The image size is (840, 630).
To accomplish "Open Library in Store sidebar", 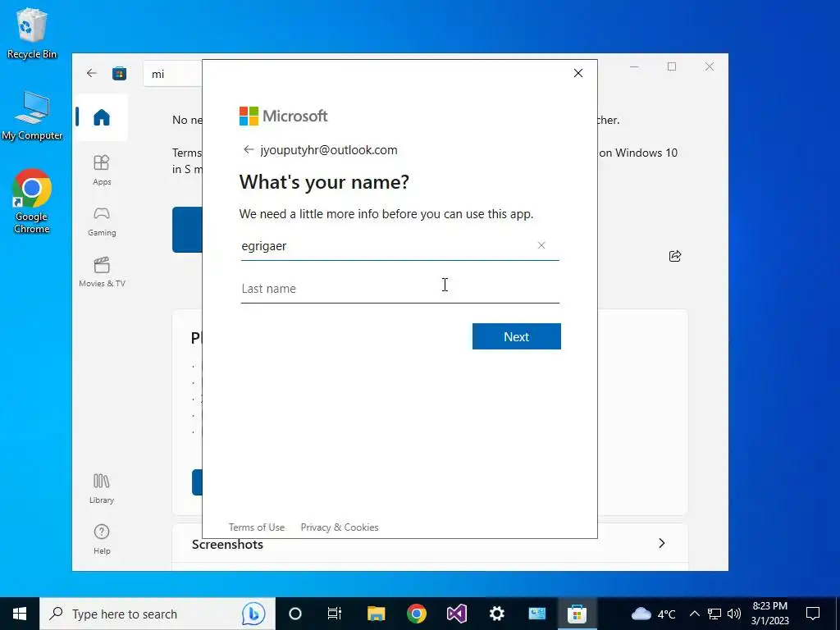I will click(x=102, y=488).
